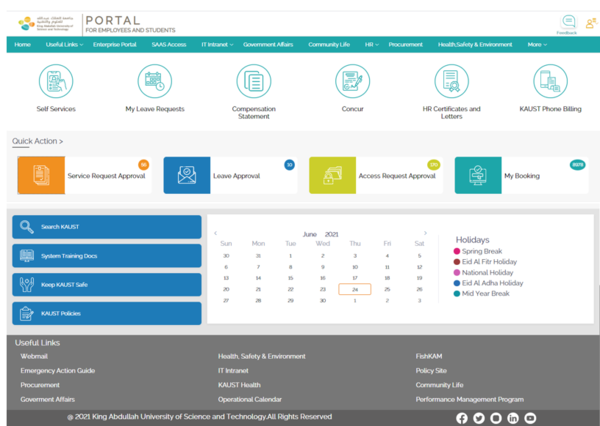
Task: Click the Emergency Action Guide link
Action: tap(58, 370)
